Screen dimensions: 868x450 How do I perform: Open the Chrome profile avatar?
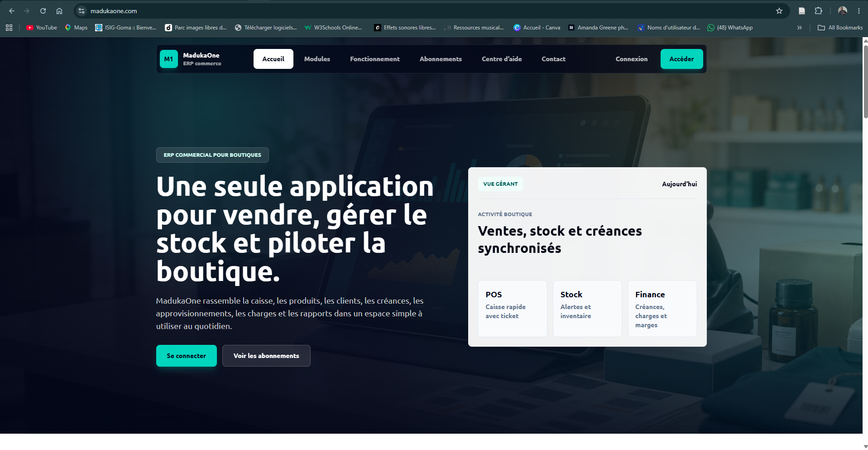click(843, 11)
